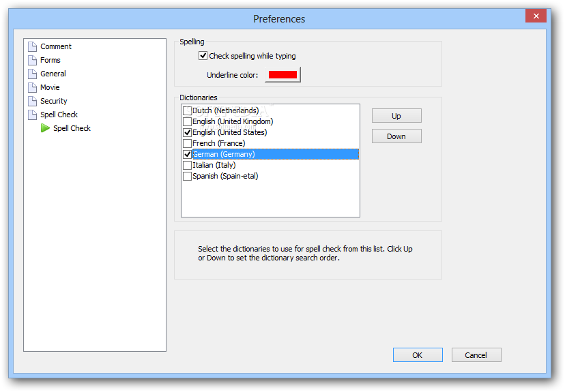
Task: Toggle Check spelling while typing
Action: point(203,56)
